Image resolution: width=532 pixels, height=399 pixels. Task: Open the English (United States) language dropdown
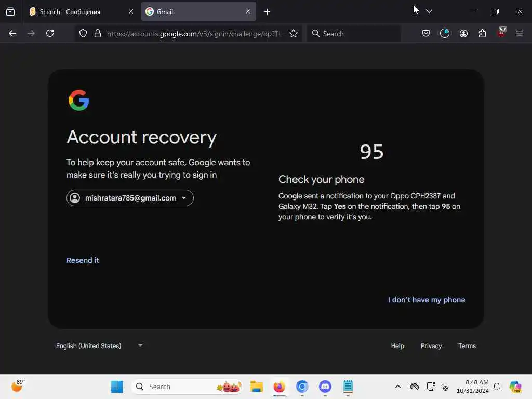click(x=99, y=345)
